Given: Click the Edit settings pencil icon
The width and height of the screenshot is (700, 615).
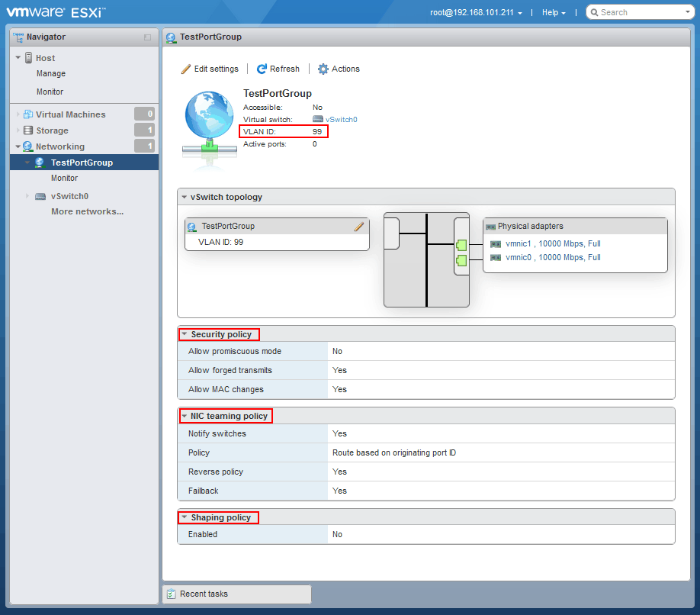Looking at the screenshot, I should coord(185,69).
